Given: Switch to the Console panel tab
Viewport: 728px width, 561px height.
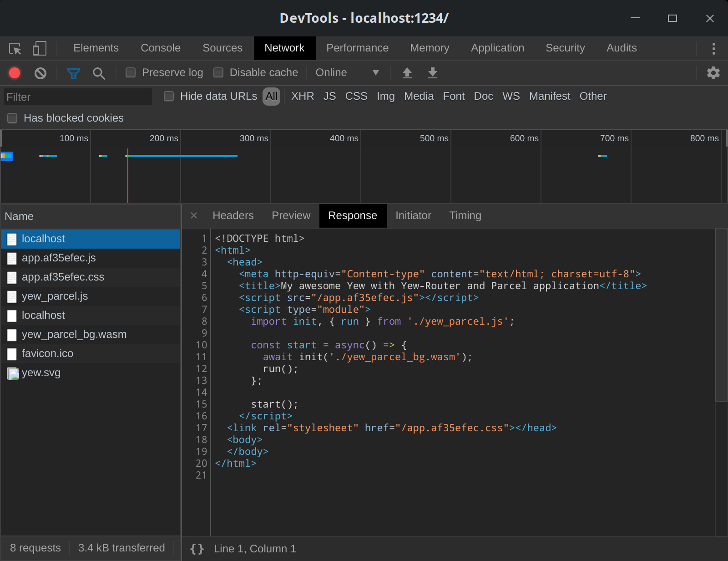Looking at the screenshot, I should click(161, 48).
